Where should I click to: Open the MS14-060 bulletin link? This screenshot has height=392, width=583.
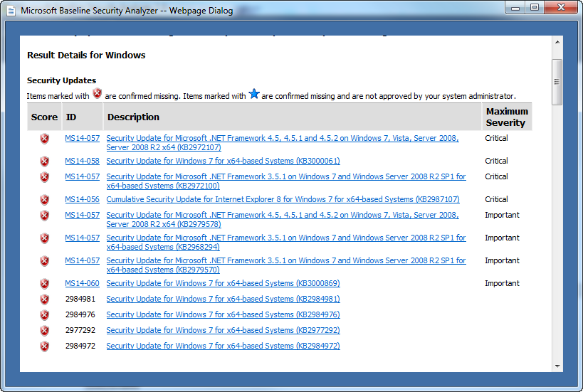point(82,284)
